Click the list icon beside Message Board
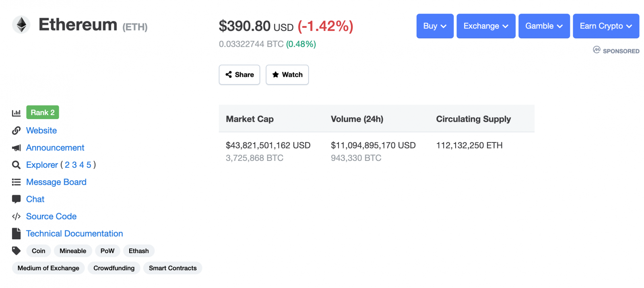The height and width of the screenshot is (288, 644). 16,182
